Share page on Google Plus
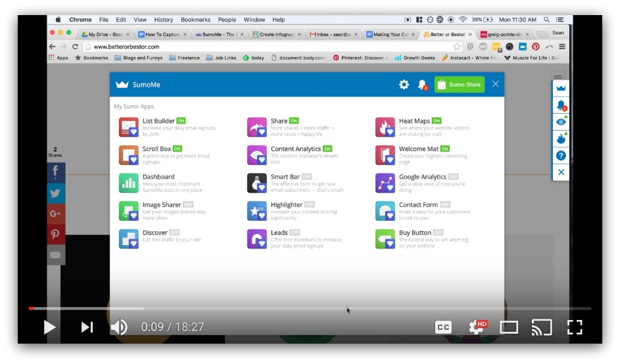This screenshot has height=364, width=620. coord(56,214)
